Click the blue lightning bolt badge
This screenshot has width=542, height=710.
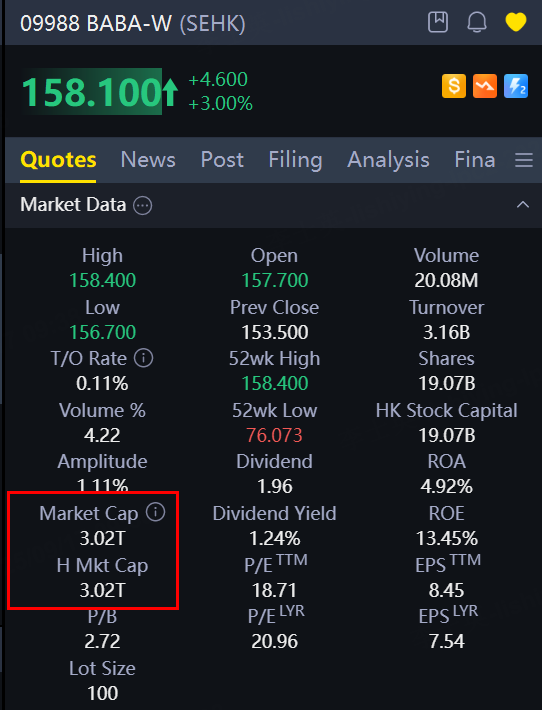516,86
